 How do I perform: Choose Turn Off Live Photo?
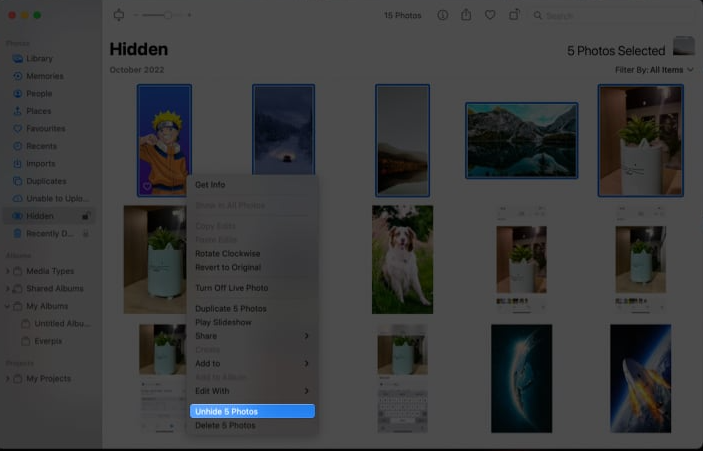(252, 288)
